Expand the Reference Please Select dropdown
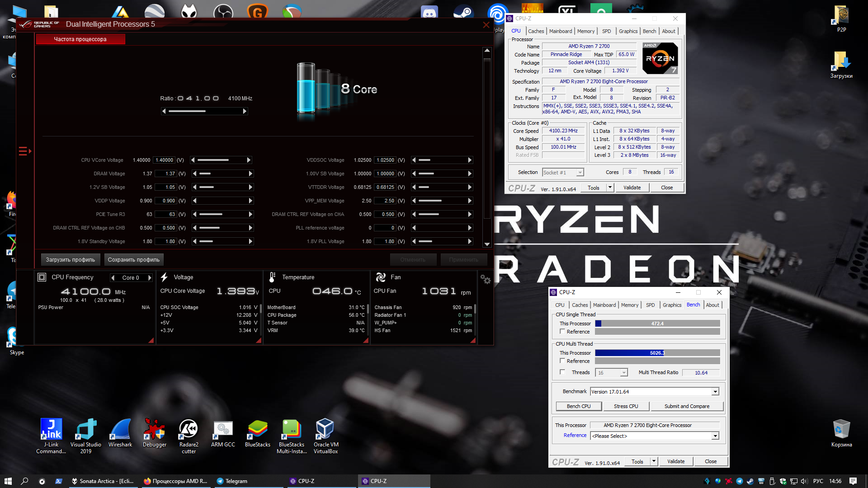This screenshot has height=488, width=868. click(x=715, y=436)
